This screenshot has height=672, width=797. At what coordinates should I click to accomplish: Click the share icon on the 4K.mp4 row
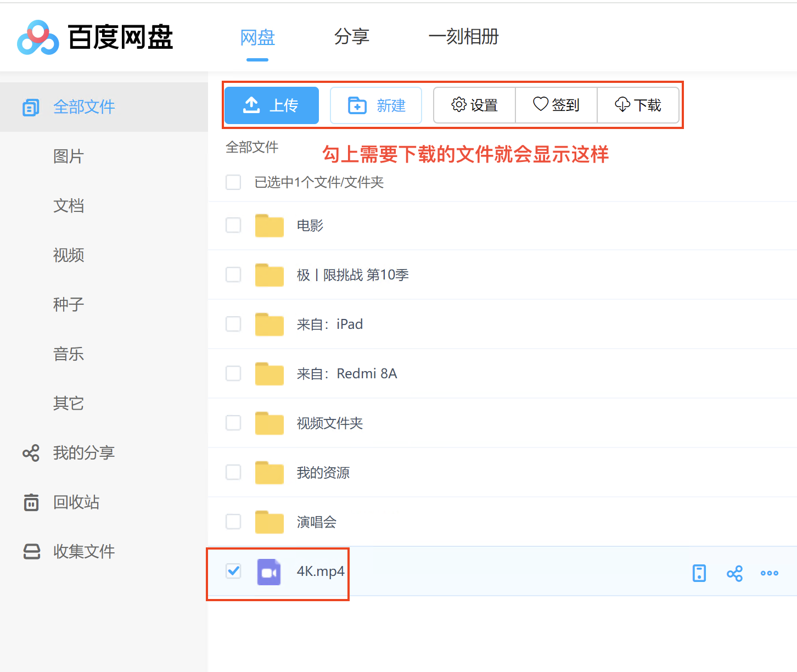[734, 573]
